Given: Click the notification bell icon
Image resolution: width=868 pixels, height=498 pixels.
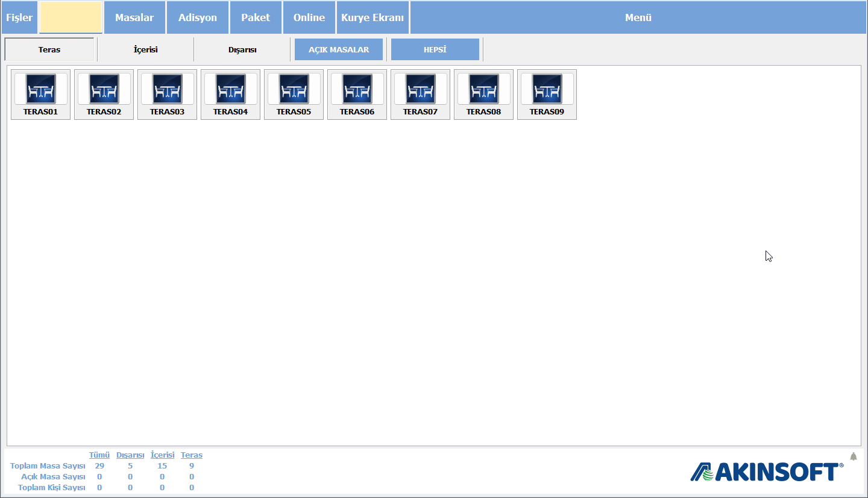Looking at the screenshot, I should coord(854,456).
